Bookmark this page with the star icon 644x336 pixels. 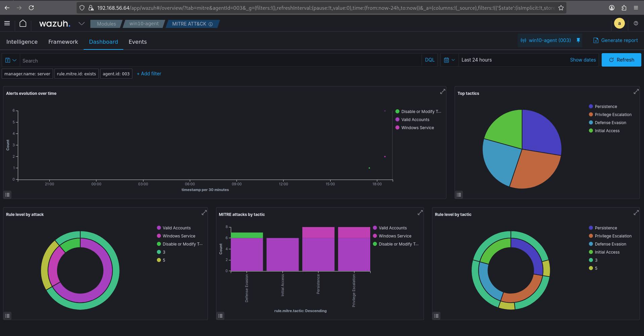point(561,8)
